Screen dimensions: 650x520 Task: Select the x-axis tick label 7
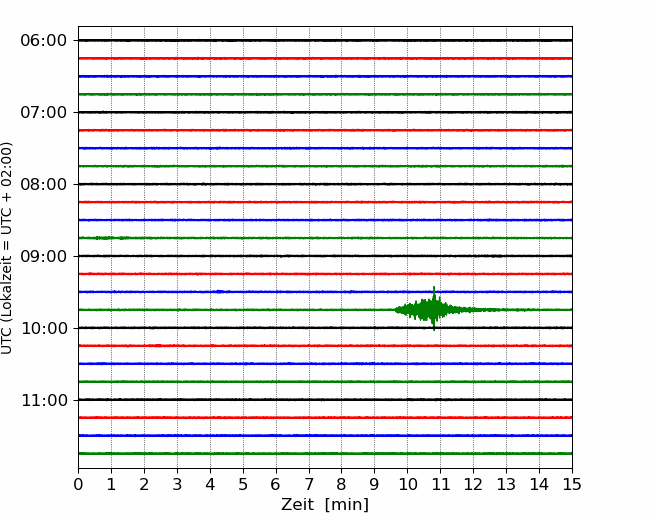(309, 484)
